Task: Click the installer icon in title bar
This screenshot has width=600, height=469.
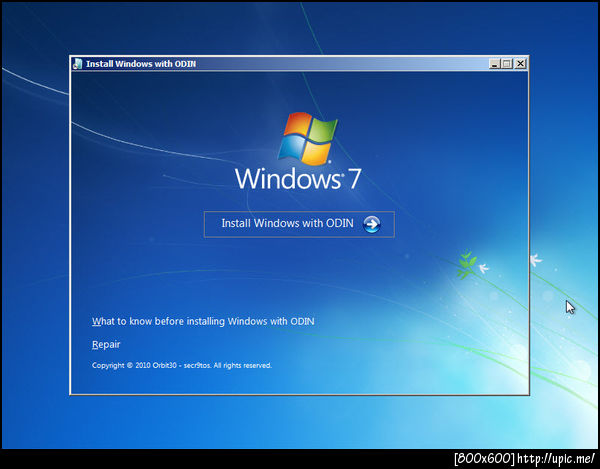Action: coord(78,64)
